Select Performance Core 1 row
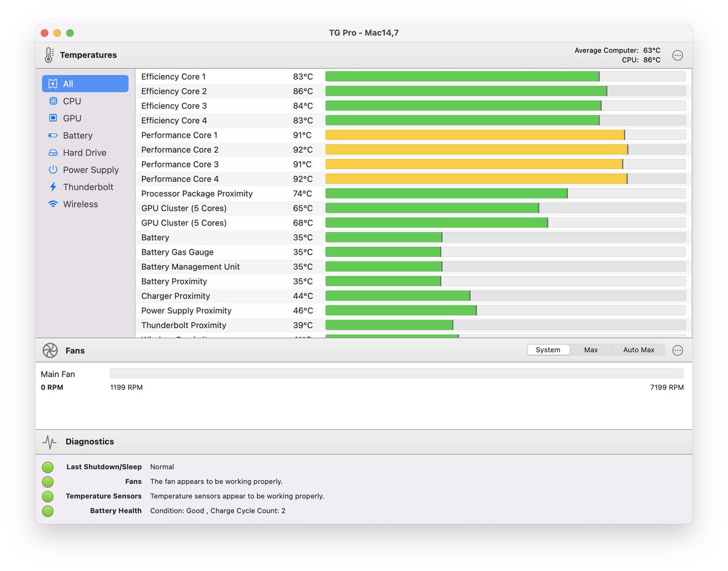Viewport: 728px width, 571px height. click(414, 135)
